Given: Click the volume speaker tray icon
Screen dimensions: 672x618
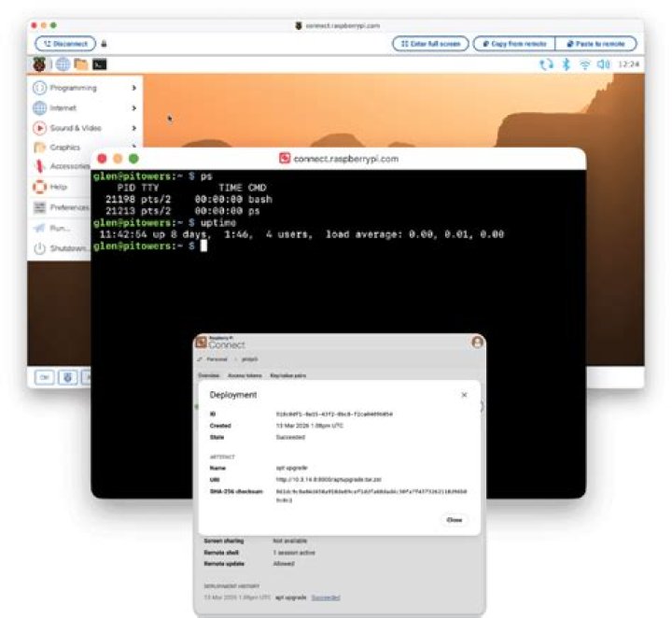Looking at the screenshot, I should point(604,64).
